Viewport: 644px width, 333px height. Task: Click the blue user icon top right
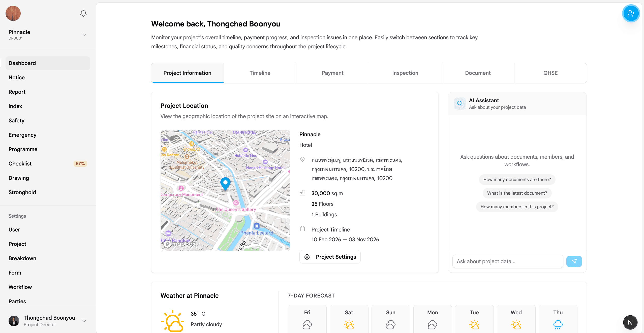tap(631, 13)
